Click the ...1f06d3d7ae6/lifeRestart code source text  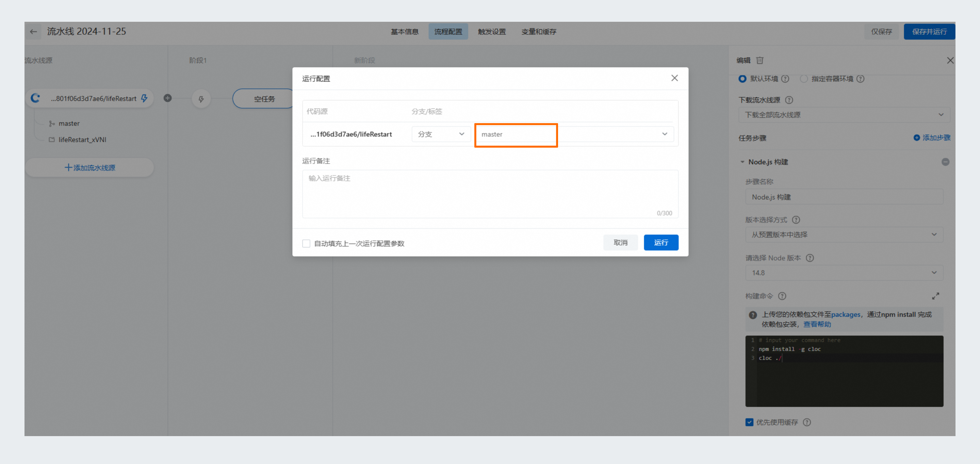(x=351, y=134)
